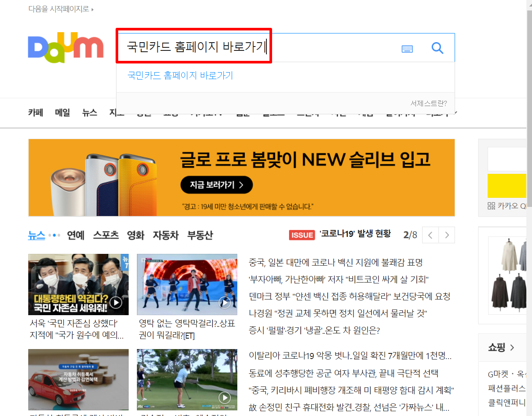Open headline 중국, 키리바시 폐비행장 개조해
The height and width of the screenshot is (416, 532).
click(x=351, y=390)
